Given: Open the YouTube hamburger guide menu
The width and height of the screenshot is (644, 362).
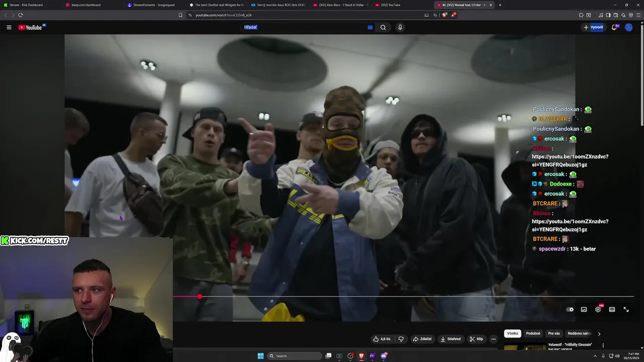Looking at the screenshot, I should 9,28.
